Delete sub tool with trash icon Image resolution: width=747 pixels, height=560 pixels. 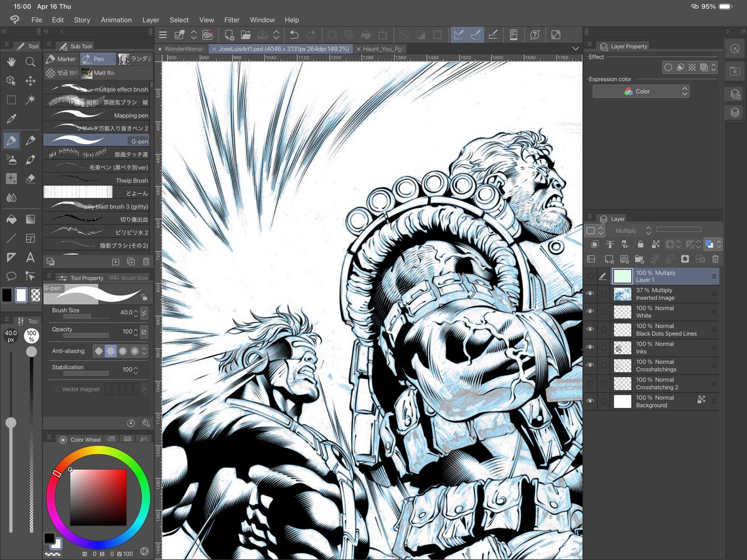(x=146, y=262)
